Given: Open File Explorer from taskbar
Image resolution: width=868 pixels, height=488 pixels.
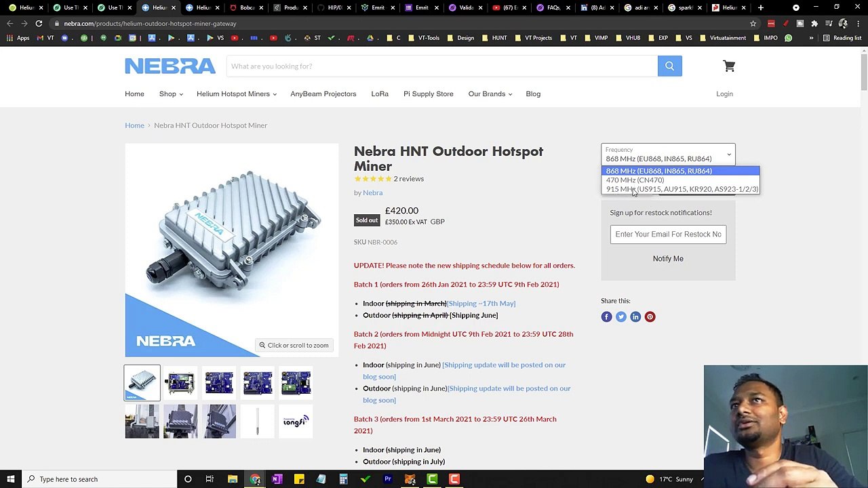Looking at the screenshot, I should [x=233, y=479].
